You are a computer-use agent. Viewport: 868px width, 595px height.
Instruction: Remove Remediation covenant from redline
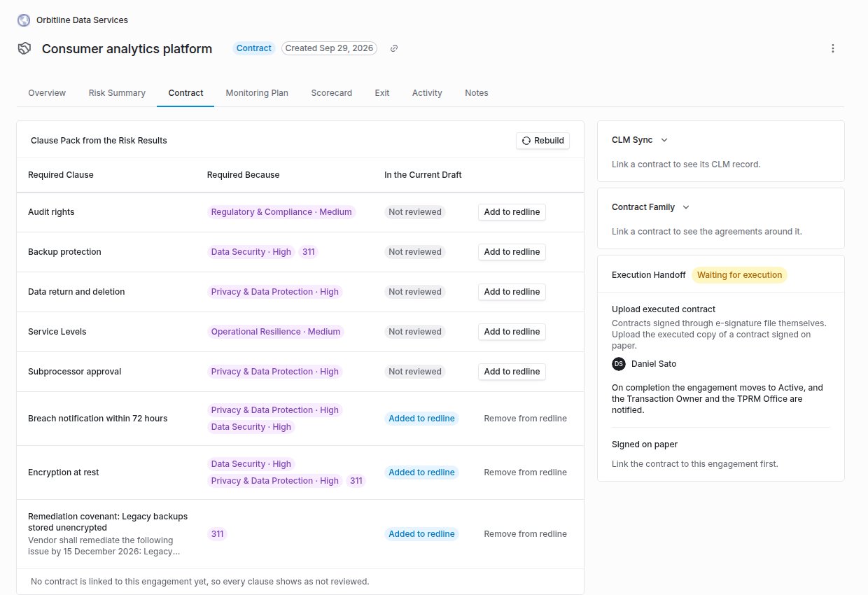525,534
